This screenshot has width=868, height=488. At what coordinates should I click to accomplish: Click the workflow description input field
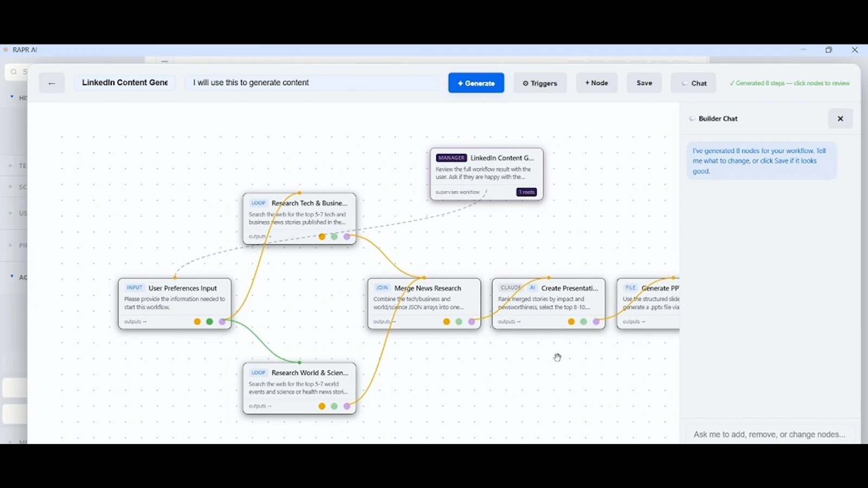[312, 82]
